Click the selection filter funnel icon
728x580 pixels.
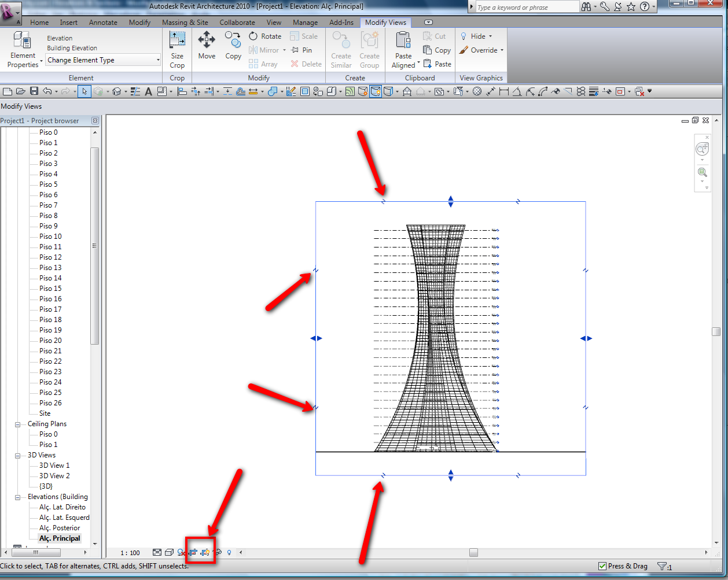click(x=662, y=567)
